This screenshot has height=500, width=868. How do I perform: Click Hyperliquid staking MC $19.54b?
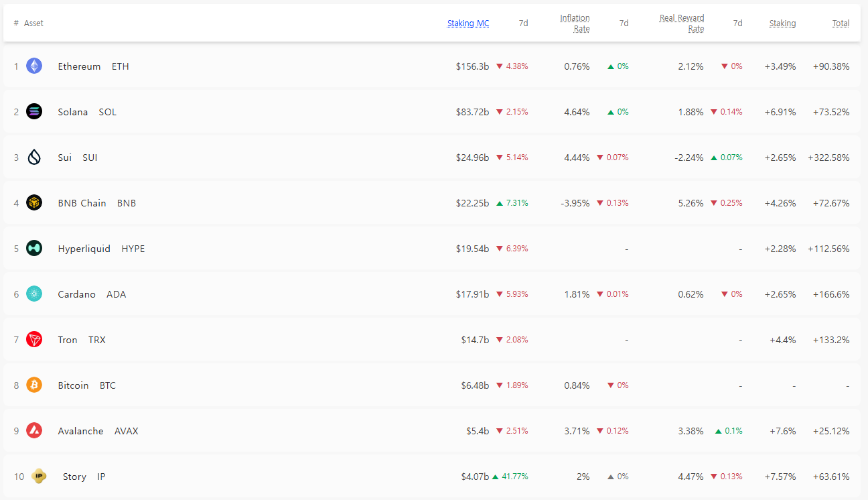pos(473,249)
